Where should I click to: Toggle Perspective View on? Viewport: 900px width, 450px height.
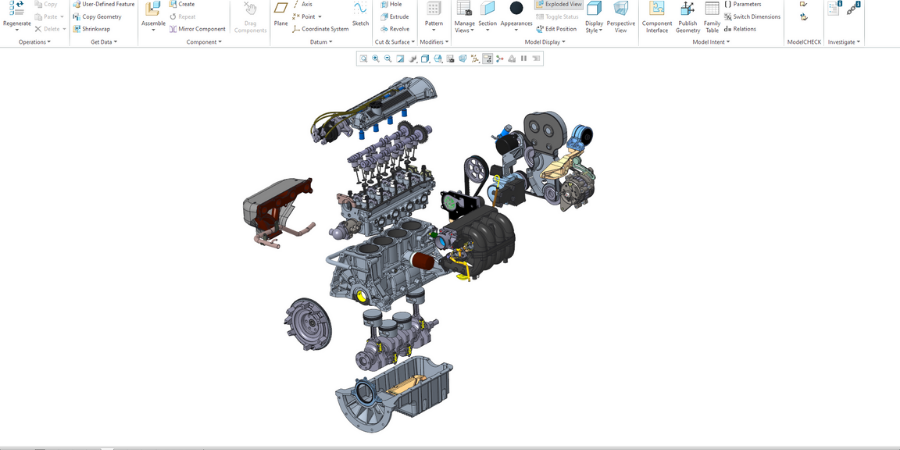coord(621,10)
